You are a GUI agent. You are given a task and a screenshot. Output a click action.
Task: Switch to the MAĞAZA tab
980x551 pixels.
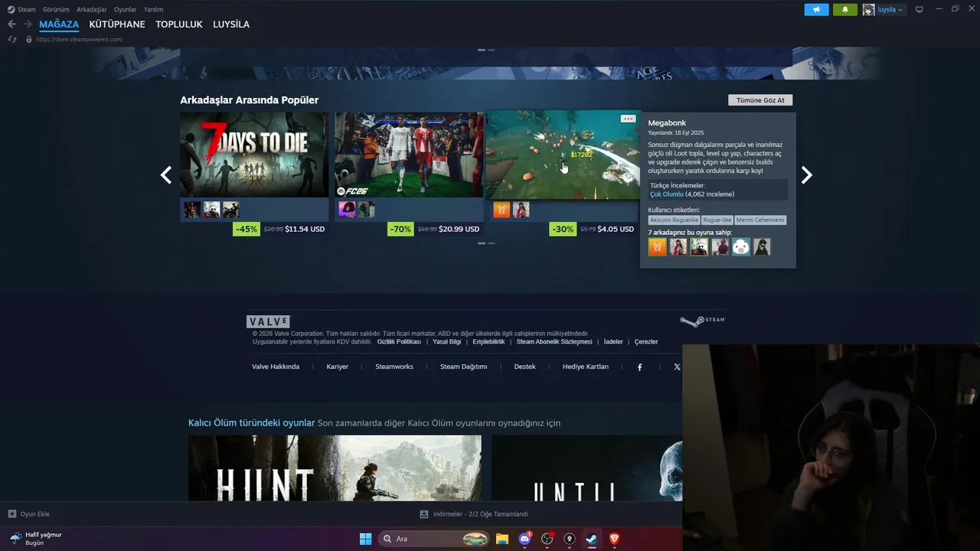59,24
